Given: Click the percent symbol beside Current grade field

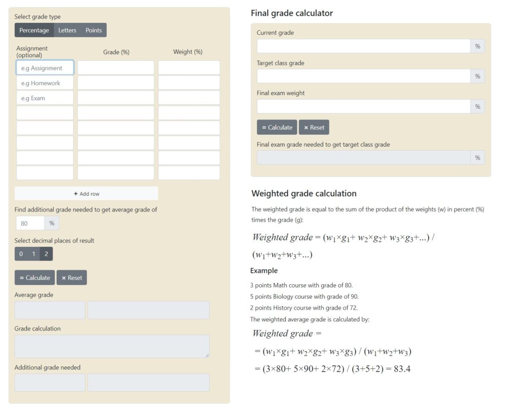Looking at the screenshot, I should pyautogui.click(x=477, y=46).
